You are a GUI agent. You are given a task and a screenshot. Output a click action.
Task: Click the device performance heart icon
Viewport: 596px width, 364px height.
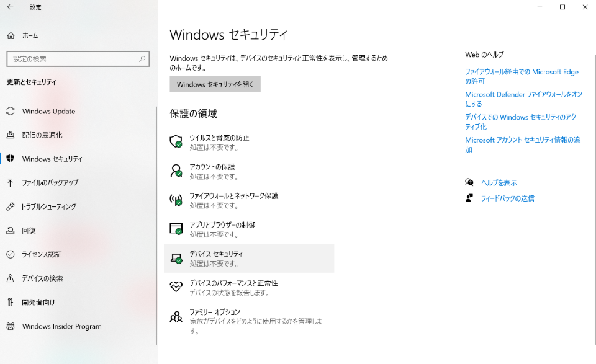(176, 286)
